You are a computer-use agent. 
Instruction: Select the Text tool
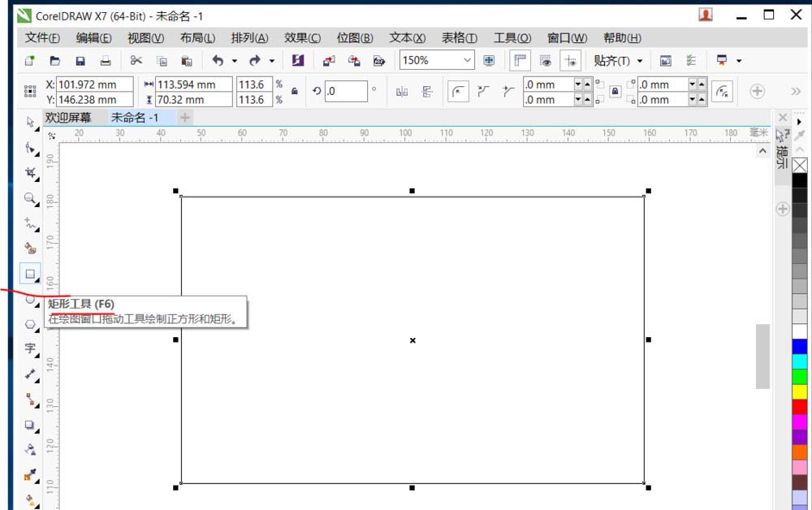click(30, 348)
